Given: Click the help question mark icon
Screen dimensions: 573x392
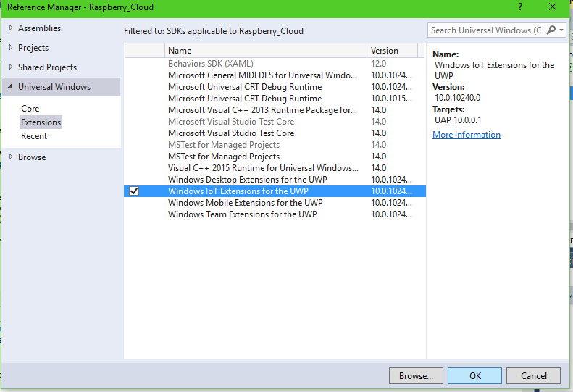Looking at the screenshot, I should coord(519,7).
